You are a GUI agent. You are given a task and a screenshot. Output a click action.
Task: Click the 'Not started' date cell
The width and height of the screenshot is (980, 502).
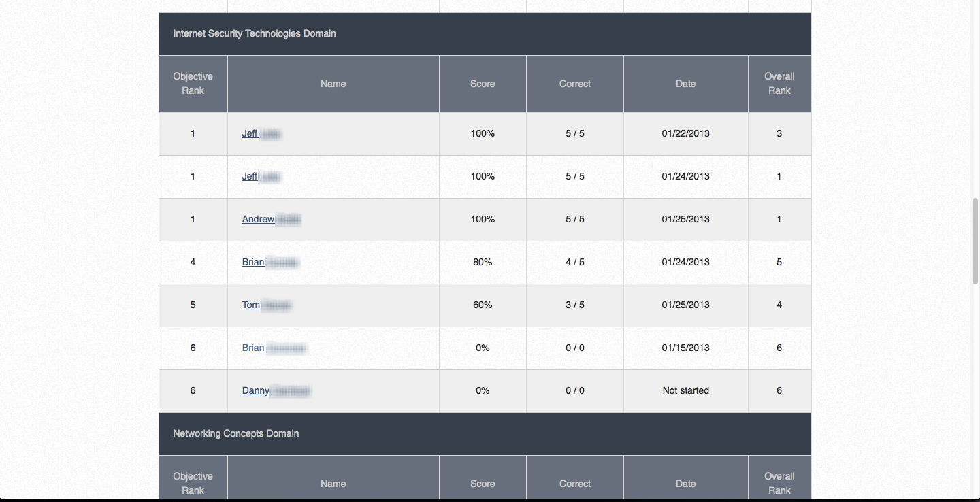click(686, 390)
